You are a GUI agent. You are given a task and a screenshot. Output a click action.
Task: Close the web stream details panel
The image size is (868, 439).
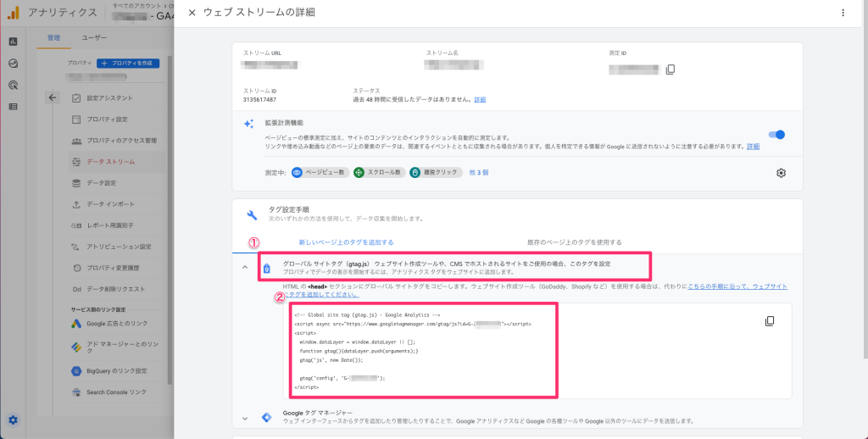pos(192,13)
